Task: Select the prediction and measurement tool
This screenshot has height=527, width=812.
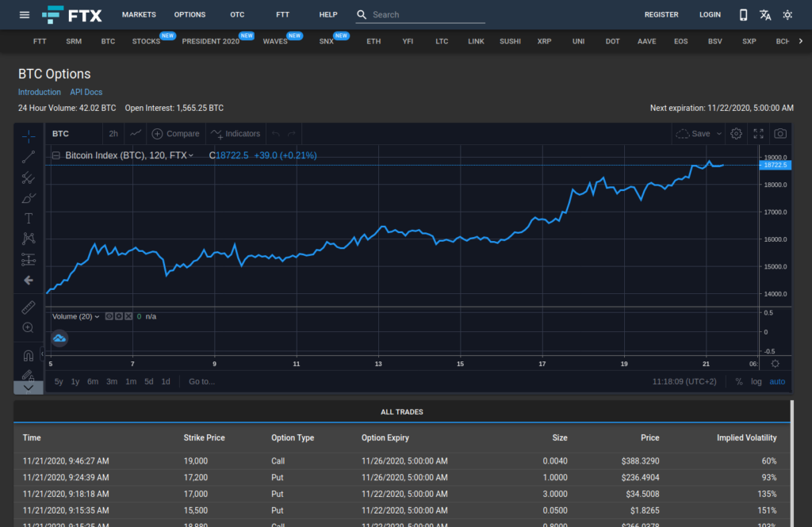Action: click(x=29, y=259)
